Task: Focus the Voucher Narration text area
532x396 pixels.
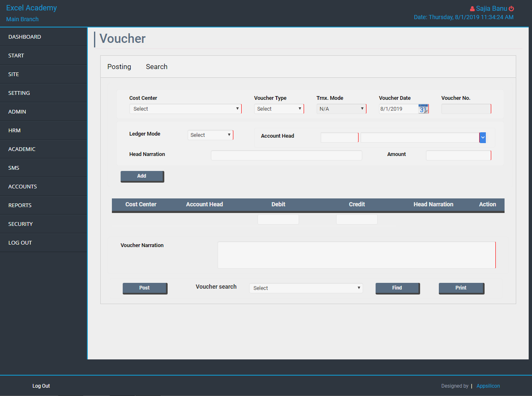Action: (x=356, y=255)
